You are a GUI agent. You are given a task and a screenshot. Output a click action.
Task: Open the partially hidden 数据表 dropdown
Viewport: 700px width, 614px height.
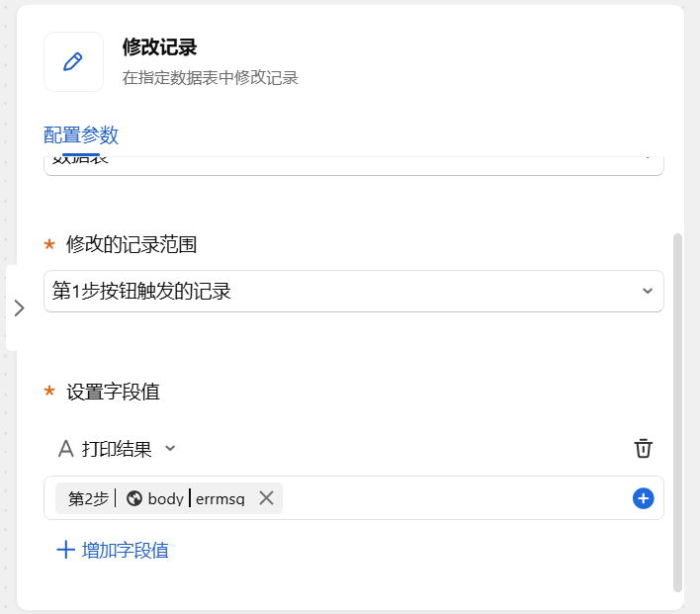353,163
